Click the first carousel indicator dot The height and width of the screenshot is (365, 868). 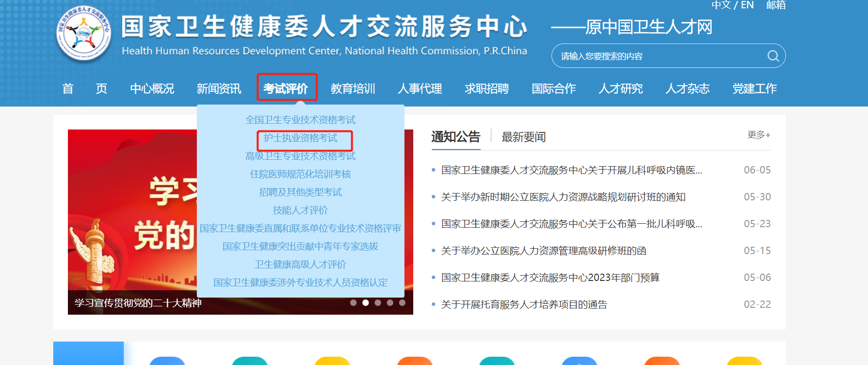click(353, 302)
